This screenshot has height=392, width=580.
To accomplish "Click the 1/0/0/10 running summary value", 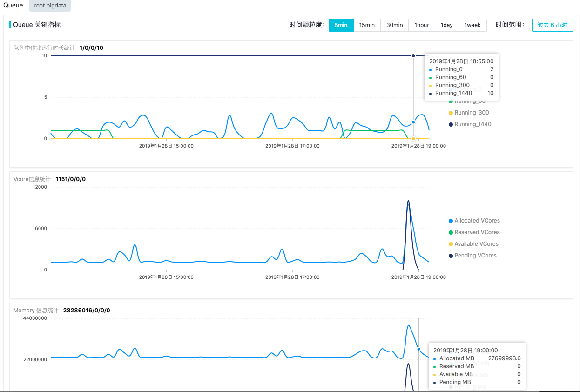I will coord(91,48).
